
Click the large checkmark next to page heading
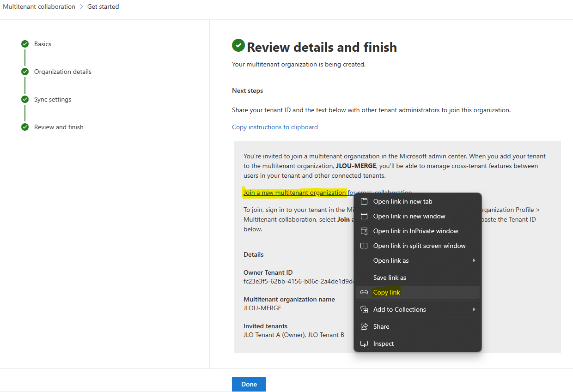238,45
